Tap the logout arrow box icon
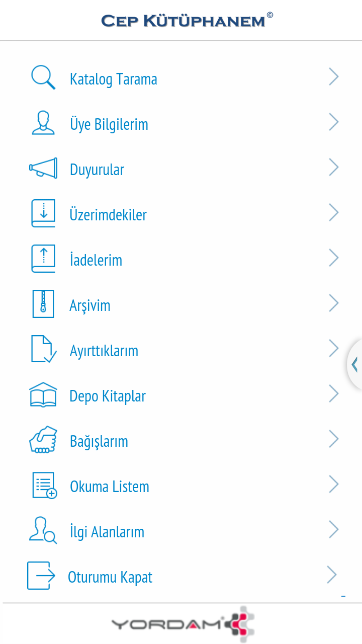 (x=41, y=576)
